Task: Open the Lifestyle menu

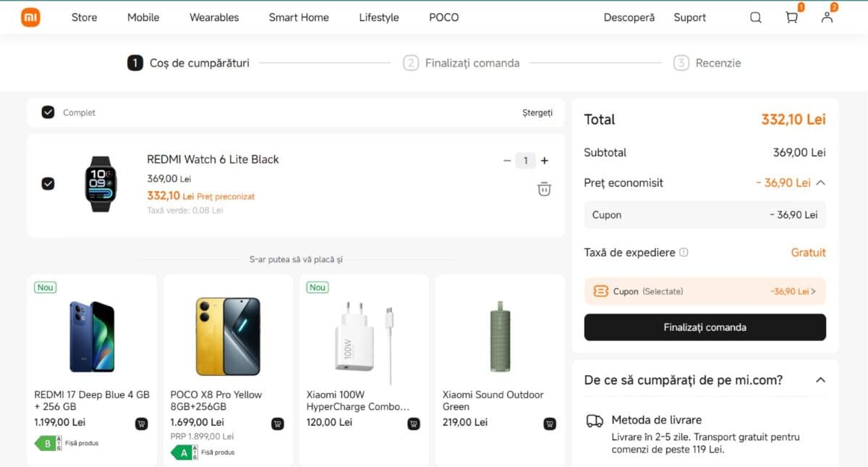Action: [379, 17]
